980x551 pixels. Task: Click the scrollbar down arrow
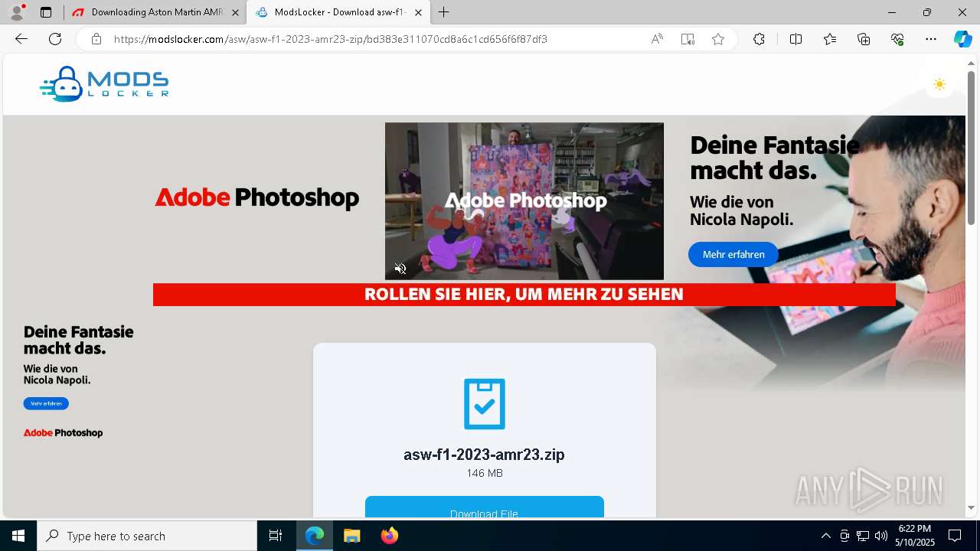click(971, 507)
